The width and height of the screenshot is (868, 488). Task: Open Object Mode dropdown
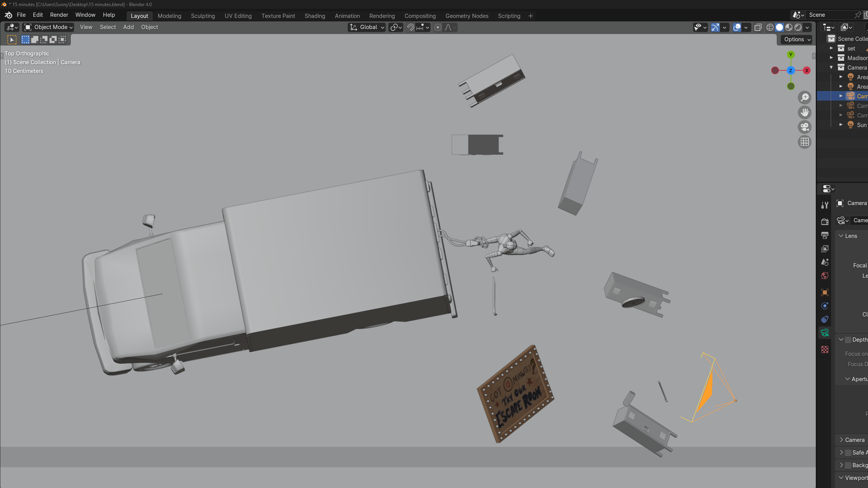[x=48, y=27]
